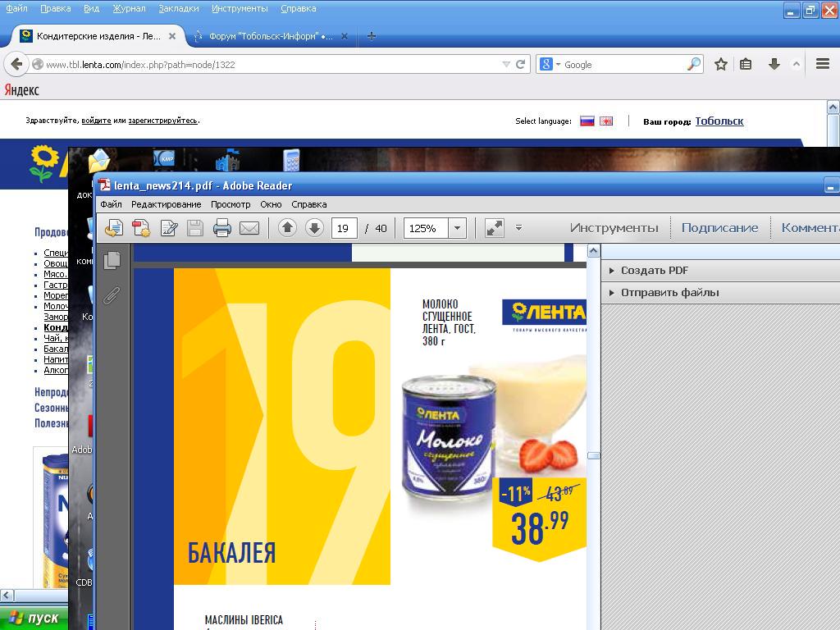Click the войдите login link
Image resolution: width=840 pixels, height=630 pixels.
pyautogui.click(x=97, y=121)
